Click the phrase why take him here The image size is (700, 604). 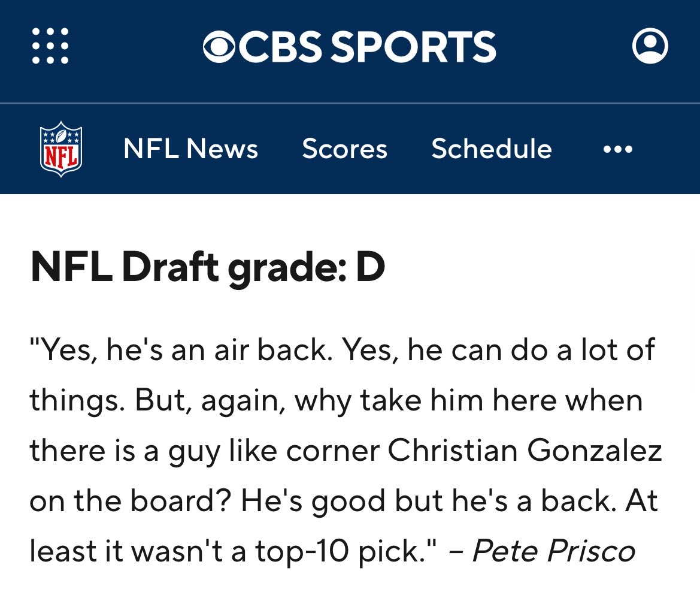pos(407,400)
